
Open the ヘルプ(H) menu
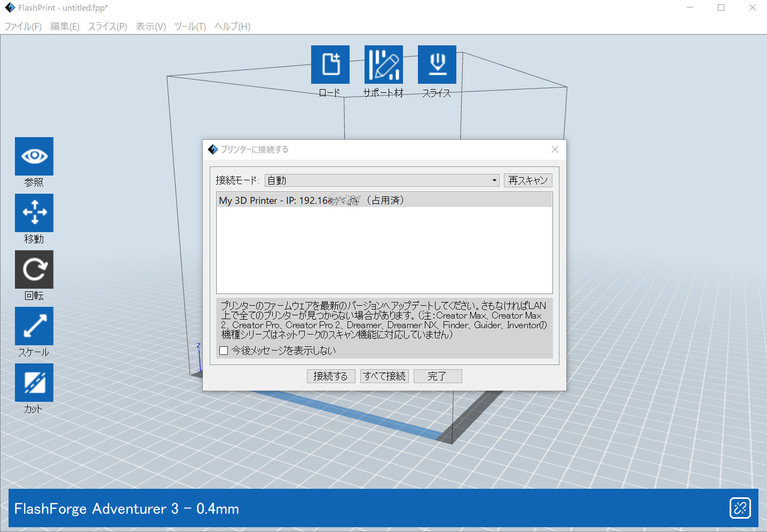[x=232, y=27]
